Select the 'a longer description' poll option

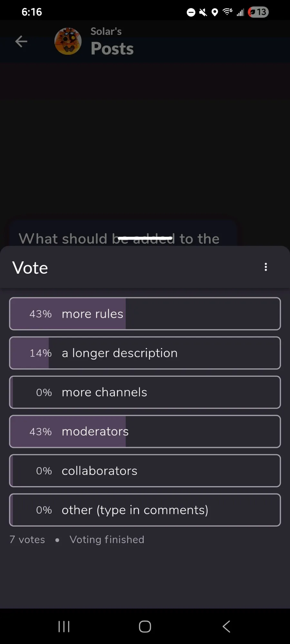[x=145, y=353]
